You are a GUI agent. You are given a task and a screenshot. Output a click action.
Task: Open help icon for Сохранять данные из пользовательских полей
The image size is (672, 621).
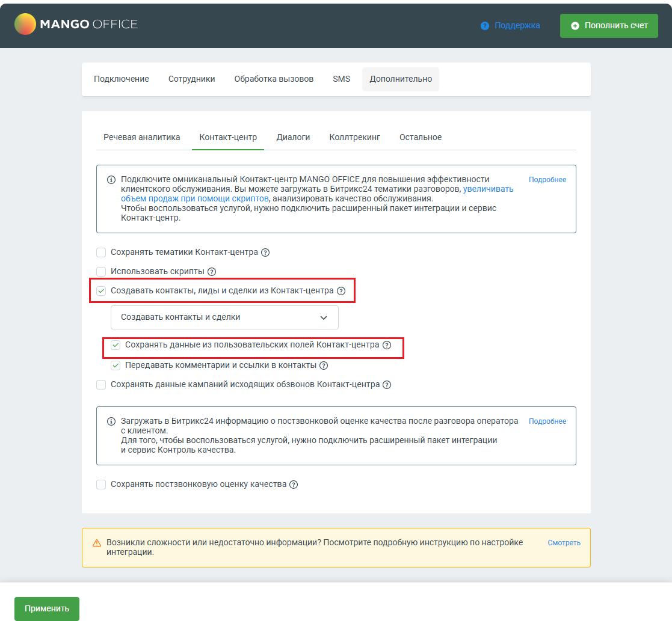click(x=387, y=345)
